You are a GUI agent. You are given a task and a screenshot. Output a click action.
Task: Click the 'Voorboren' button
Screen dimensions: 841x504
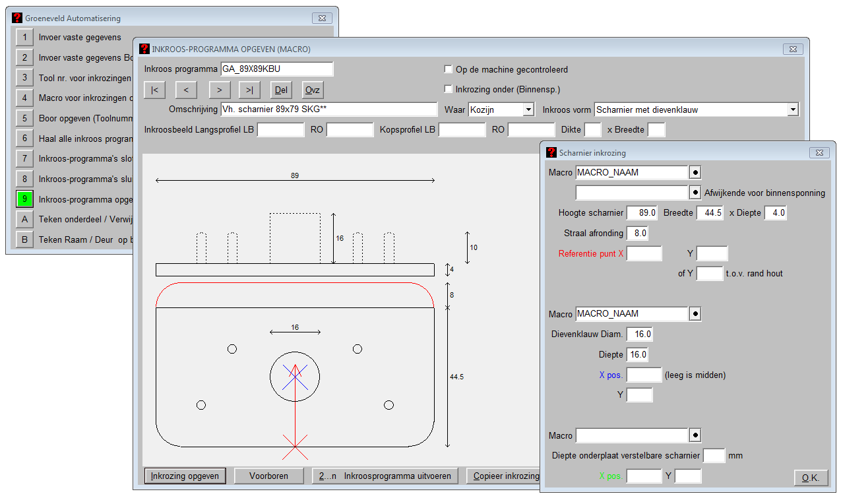coord(268,476)
